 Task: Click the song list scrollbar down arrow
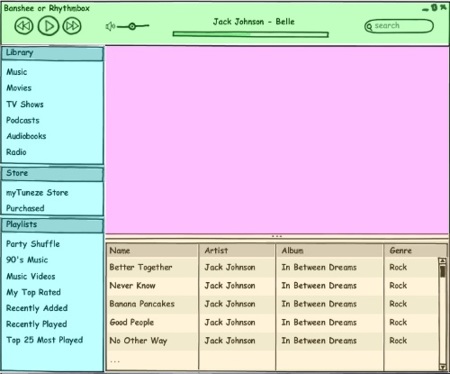[x=443, y=367]
